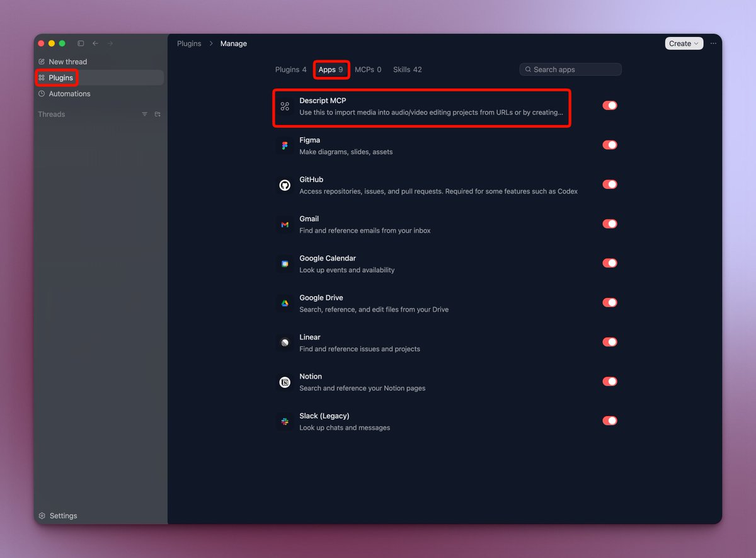Select the Apps 9 tab

click(x=331, y=69)
